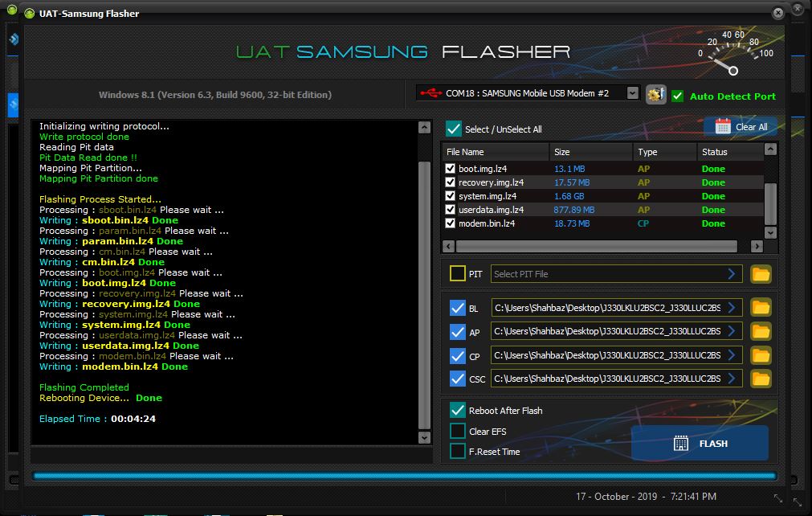Image resolution: width=812 pixels, height=516 pixels.
Task: Sort by File Name column header
Action: [496, 152]
